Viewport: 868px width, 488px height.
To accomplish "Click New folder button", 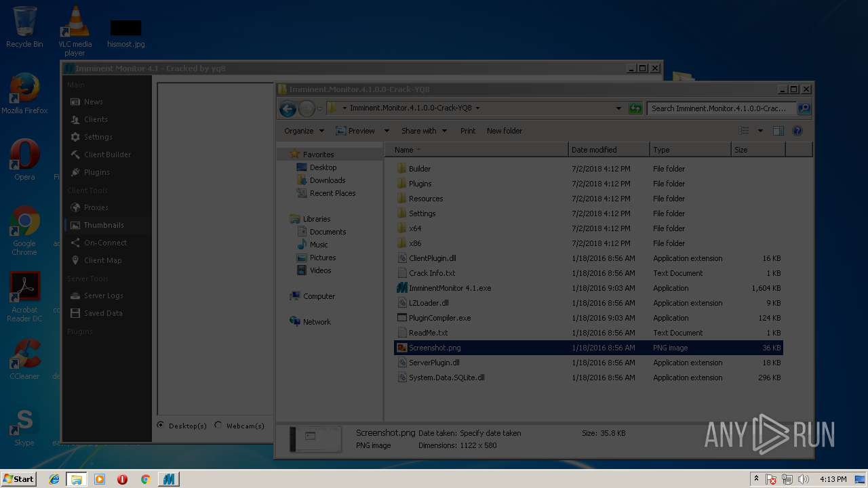I will [505, 131].
